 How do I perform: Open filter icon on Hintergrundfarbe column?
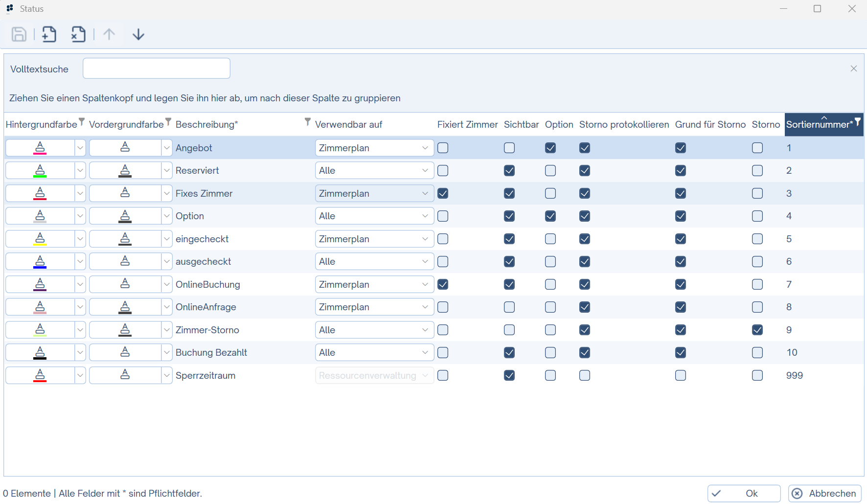point(82,121)
